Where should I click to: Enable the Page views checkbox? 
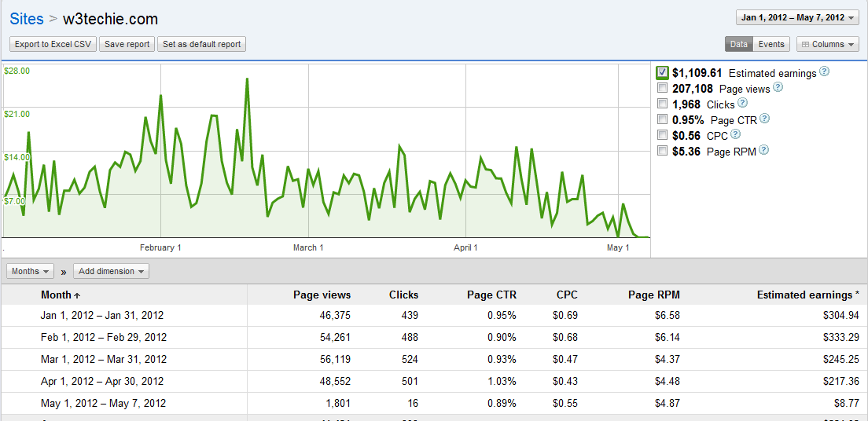pos(663,89)
